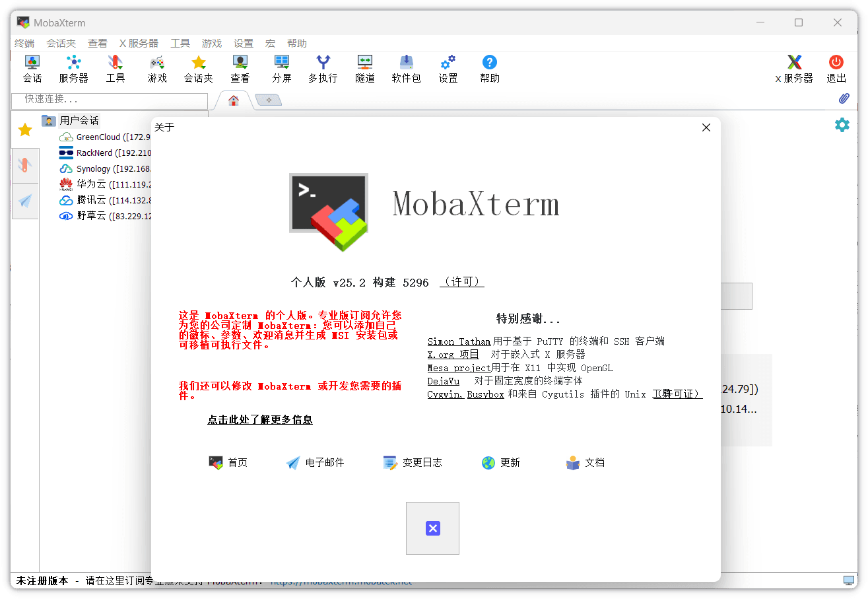Click 点击此处了解更多信息 link
868x599 pixels.
point(260,419)
